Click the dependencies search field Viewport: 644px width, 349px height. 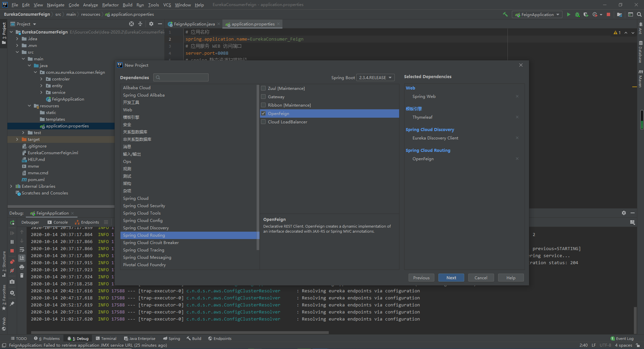point(181,77)
